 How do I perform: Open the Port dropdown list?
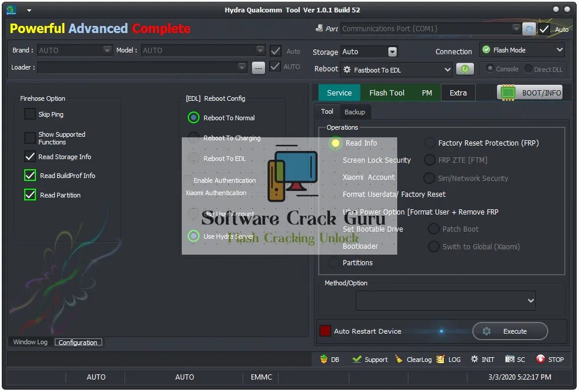(516, 28)
